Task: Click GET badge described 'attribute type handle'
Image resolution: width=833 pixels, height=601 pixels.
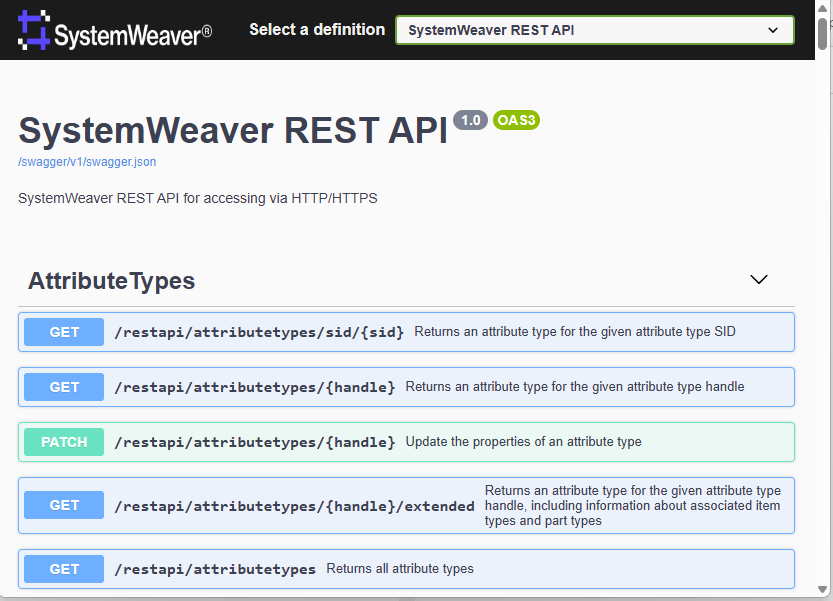Action: [x=64, y=387]
